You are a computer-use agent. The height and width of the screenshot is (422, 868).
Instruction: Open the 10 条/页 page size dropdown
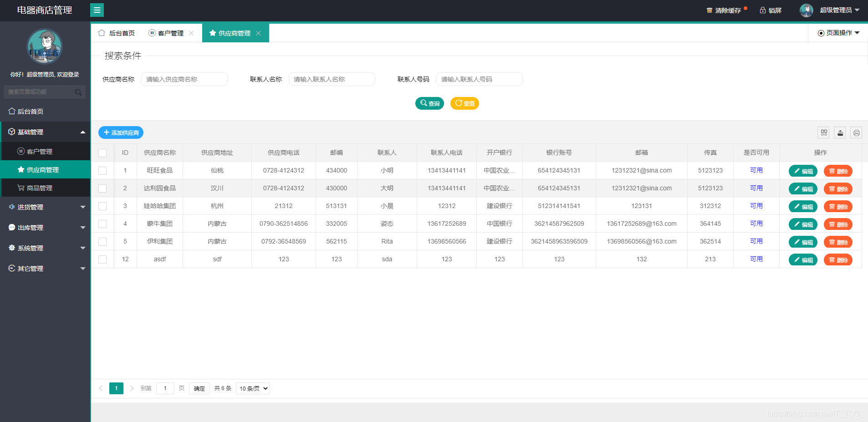pyautogui.click(x=252, y=388)
